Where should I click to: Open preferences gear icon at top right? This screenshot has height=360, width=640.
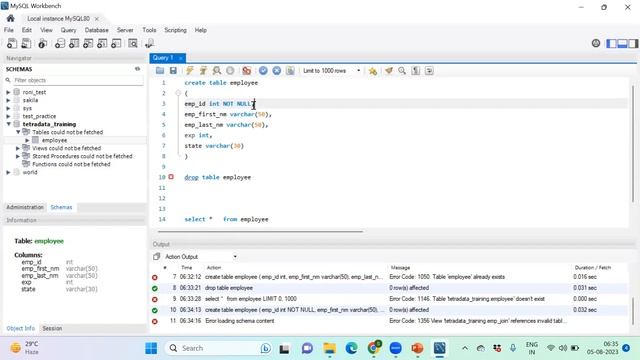point(596,43)
